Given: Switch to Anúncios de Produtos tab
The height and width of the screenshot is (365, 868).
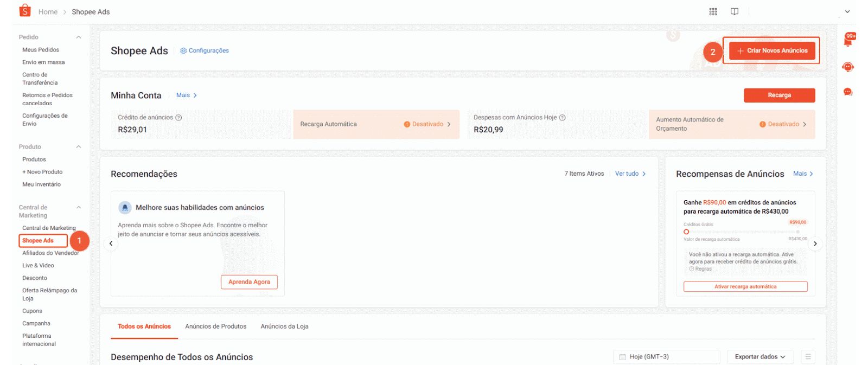Looking at the screenshot, I should pos(216,326).
